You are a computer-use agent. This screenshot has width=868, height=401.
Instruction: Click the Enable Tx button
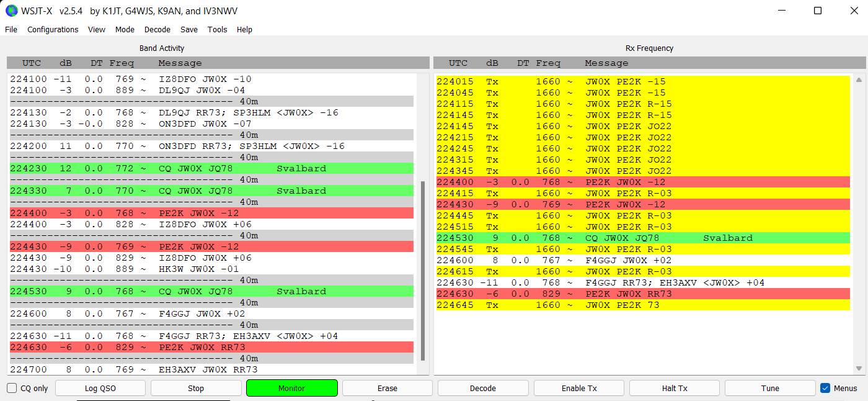tap(579, 388)
